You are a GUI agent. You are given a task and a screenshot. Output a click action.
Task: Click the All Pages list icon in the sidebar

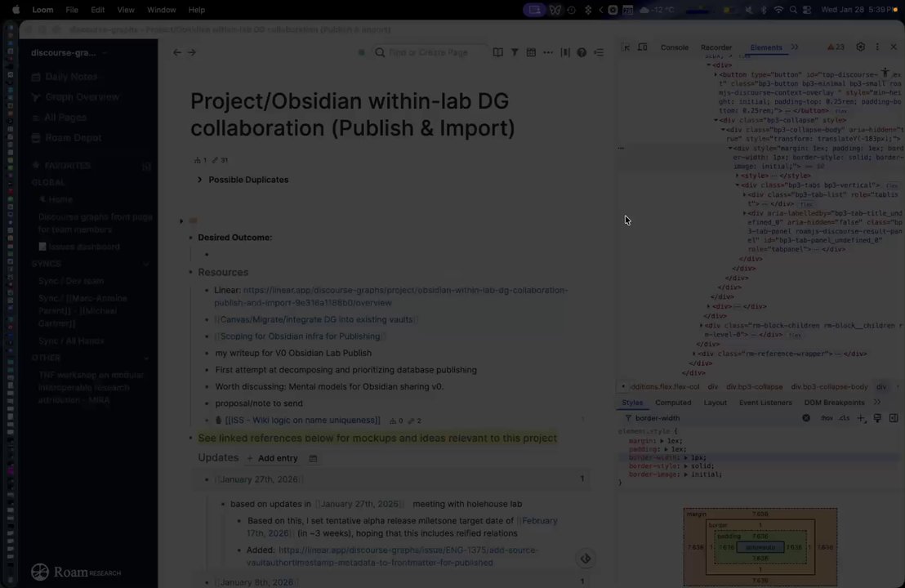[36, 118]
